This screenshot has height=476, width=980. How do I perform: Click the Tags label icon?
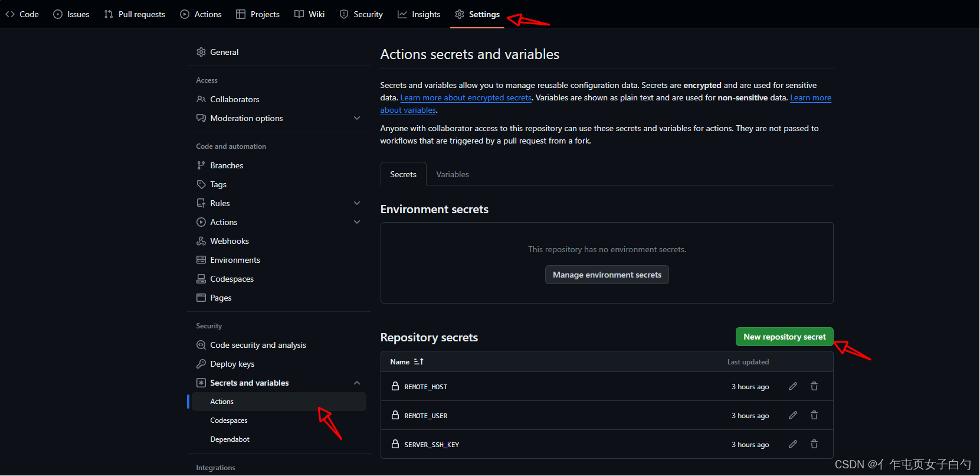pyautogui.click(x=201, y=184)
